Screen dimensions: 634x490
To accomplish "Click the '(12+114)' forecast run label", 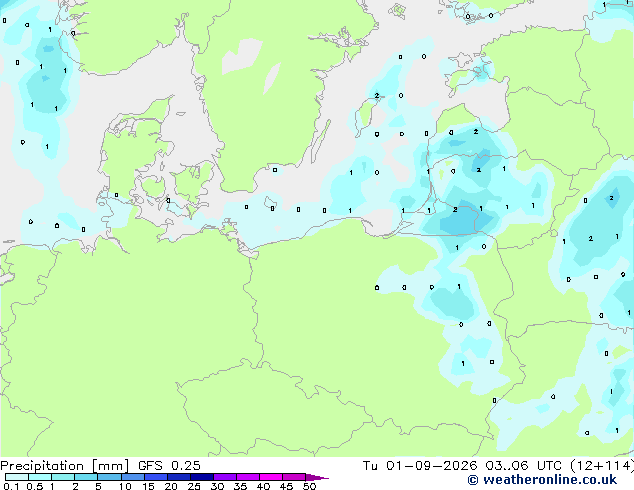I will pyautogui.click(x=602, y=466).
